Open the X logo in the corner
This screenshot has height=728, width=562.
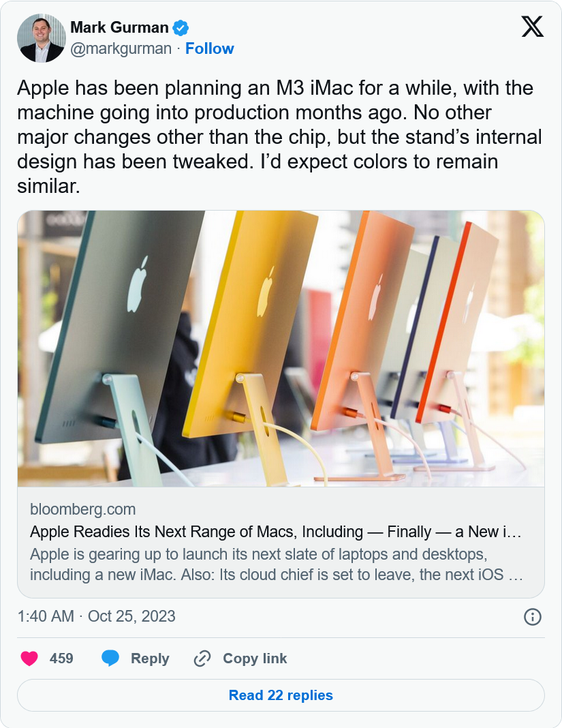pyautogui.click(x=532, y=27)
